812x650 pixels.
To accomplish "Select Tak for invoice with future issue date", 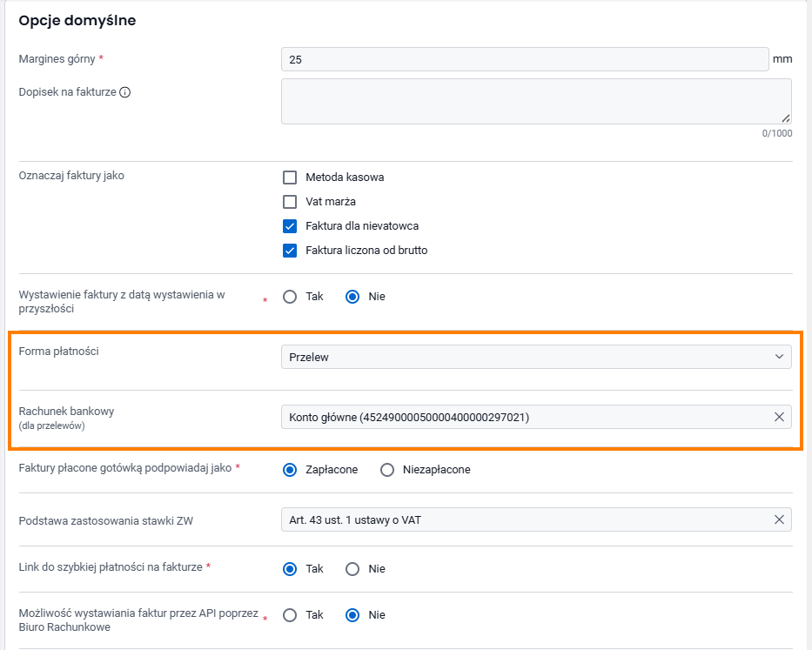I will coord(290,297).
